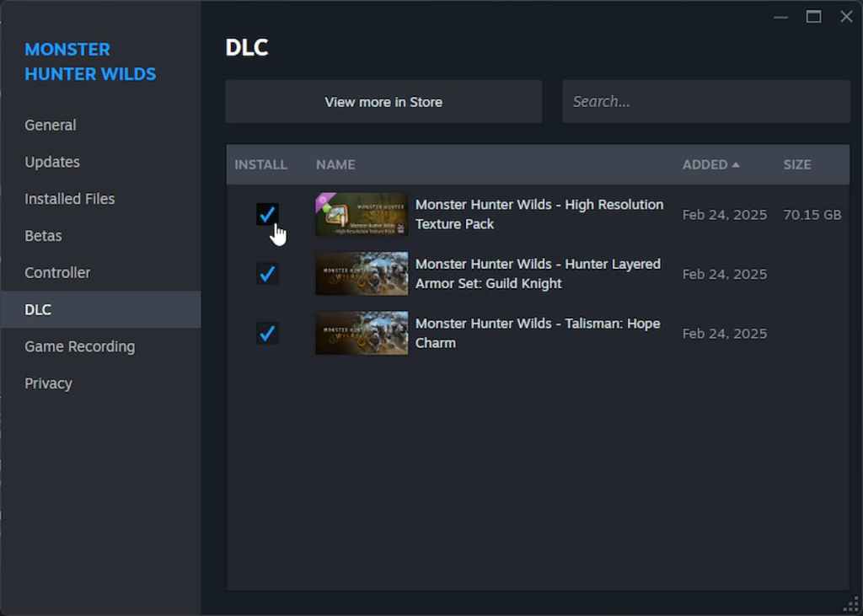Viewport: 863px width, 616px height.
Task: Select Game Recording in sidebar
Action: [79, 346]
